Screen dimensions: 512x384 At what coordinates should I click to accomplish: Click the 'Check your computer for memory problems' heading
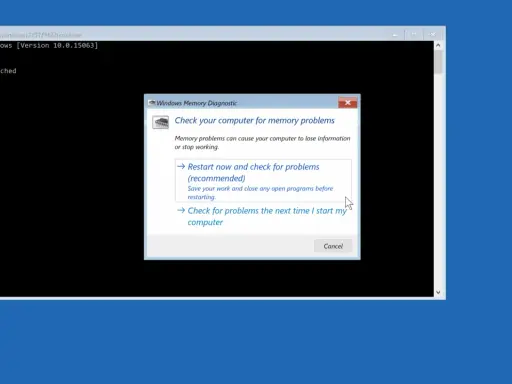(x=254, y=120)
